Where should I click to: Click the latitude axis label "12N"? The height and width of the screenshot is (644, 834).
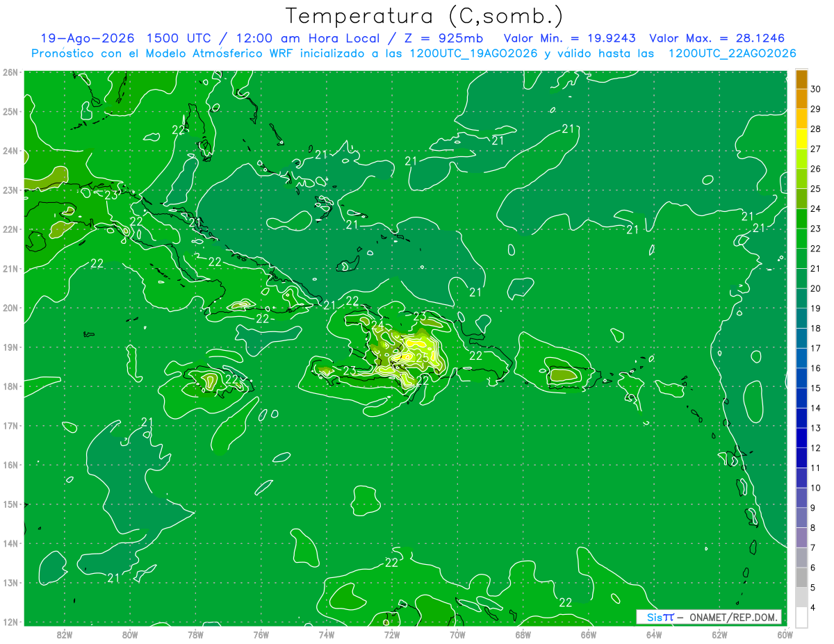10,622
